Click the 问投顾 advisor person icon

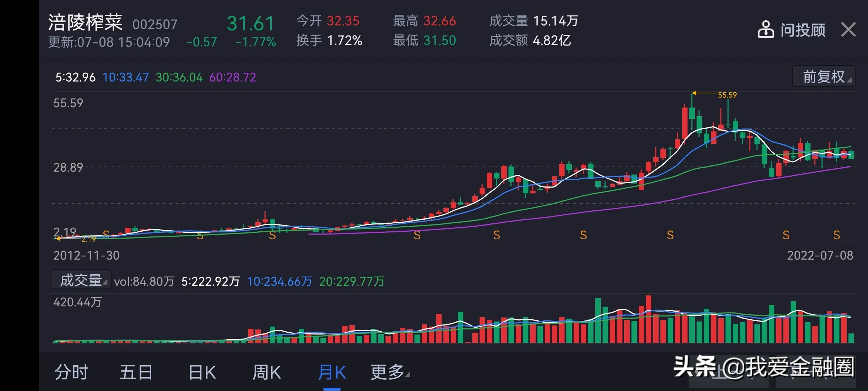click(x=766, y=29)
